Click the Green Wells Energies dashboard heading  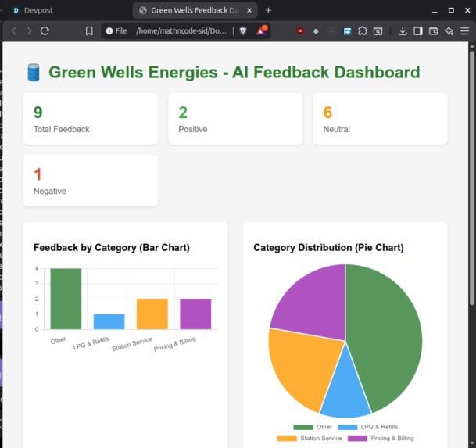tap(234, 72)
